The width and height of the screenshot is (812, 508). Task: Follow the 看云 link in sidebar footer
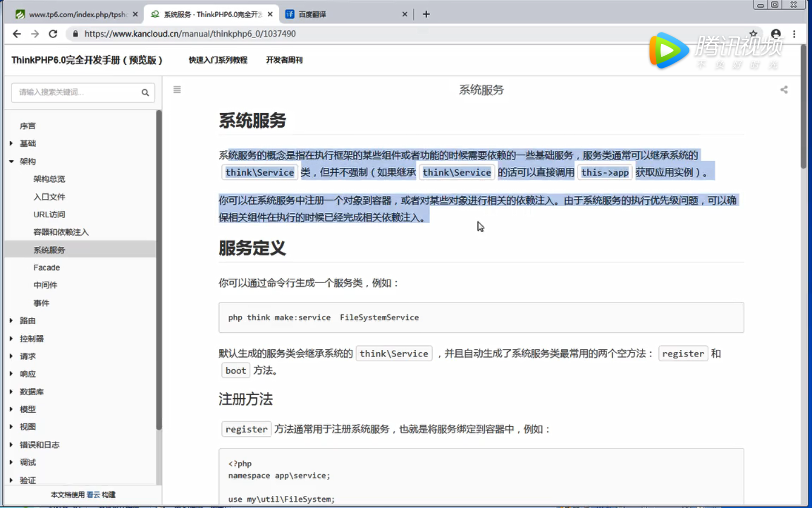coord(93,494)
